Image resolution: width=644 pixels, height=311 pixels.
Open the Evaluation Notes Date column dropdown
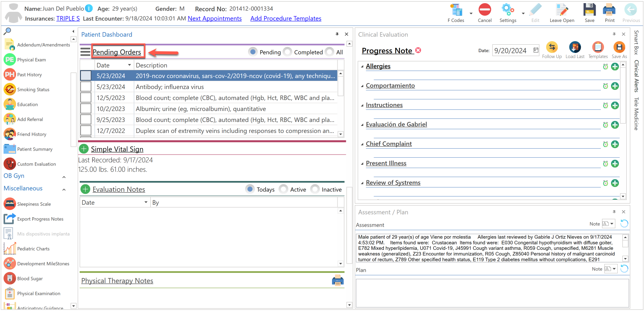146,202
